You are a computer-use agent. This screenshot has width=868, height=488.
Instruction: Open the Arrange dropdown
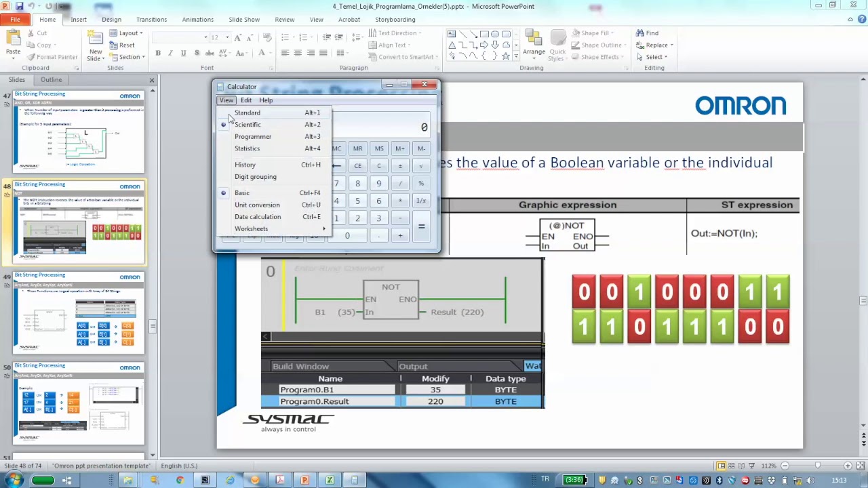click(x=534, y=45)
